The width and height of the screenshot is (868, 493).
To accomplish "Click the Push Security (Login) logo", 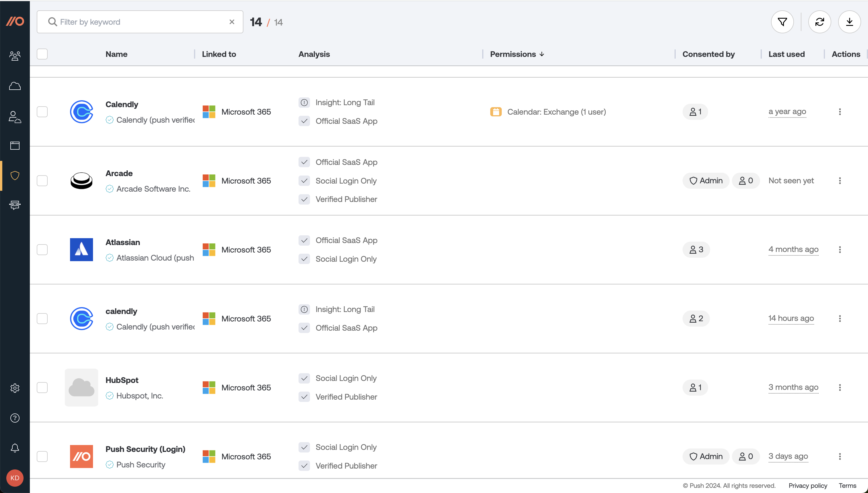I will click(x=81, y=457).
